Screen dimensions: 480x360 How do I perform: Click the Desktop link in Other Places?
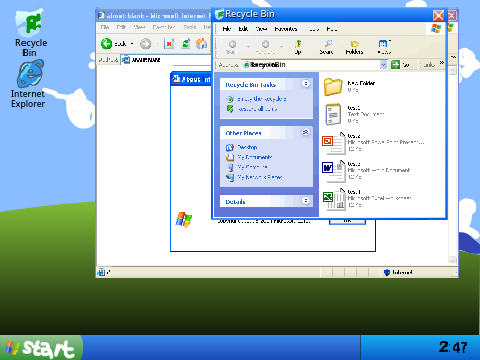coord(247,147)
